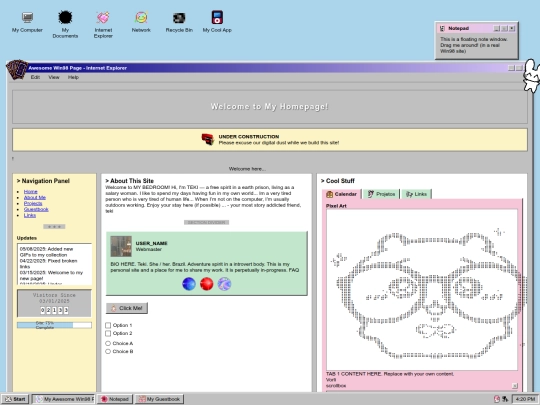This screenshot has height=405, width=540.
Task: Switch to the Calendar tab
Action: tap(342, 194)
